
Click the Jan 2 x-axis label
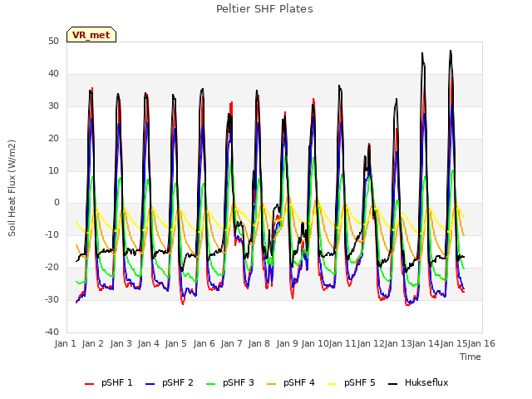(x=92, y=343)
